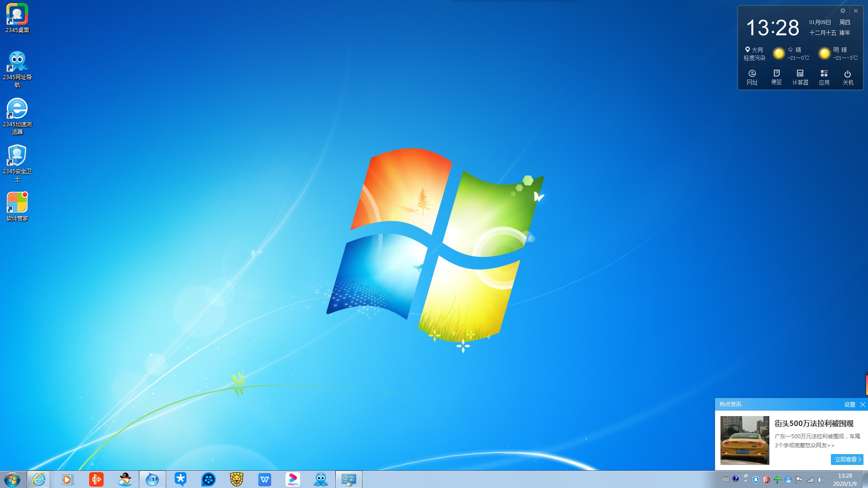Click the red speaker tray icon
Image resolution: width=868 pixels, height=488 pixels.
[x=767, y=479]
